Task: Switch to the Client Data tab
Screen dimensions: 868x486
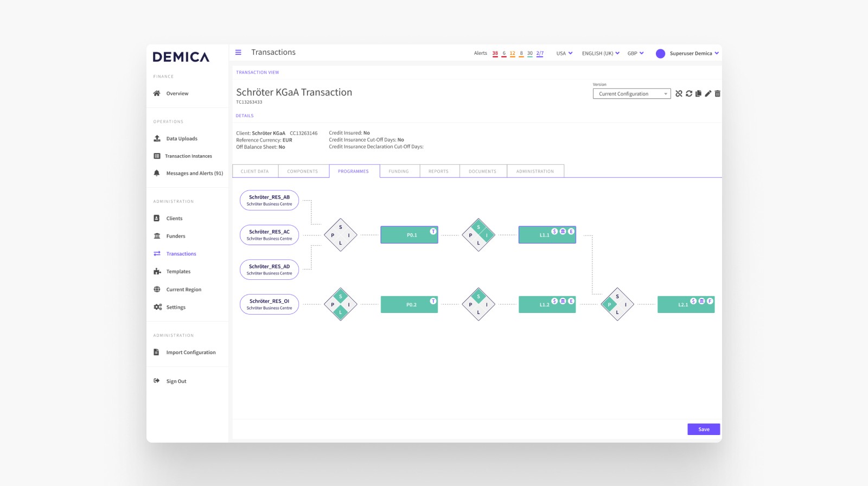Action: [255, 171]
